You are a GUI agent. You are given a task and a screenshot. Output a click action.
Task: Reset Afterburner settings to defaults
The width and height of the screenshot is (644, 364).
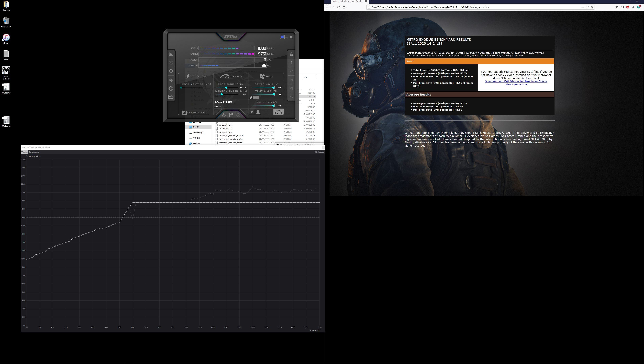click(224, 115)
